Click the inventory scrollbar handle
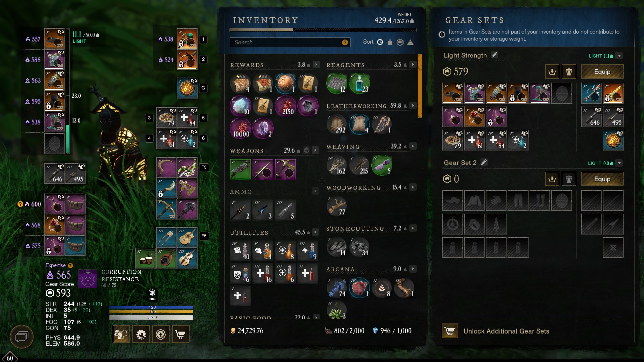644x362 pixels. 420,86
